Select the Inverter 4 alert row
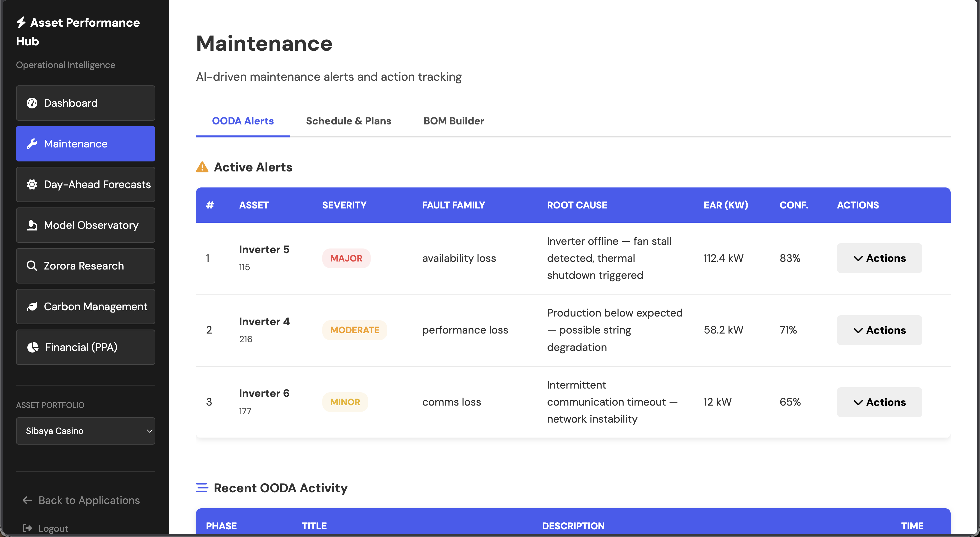The height and width of the screenshot is (537, 980). pyautogui.click(x=533, y=330)
